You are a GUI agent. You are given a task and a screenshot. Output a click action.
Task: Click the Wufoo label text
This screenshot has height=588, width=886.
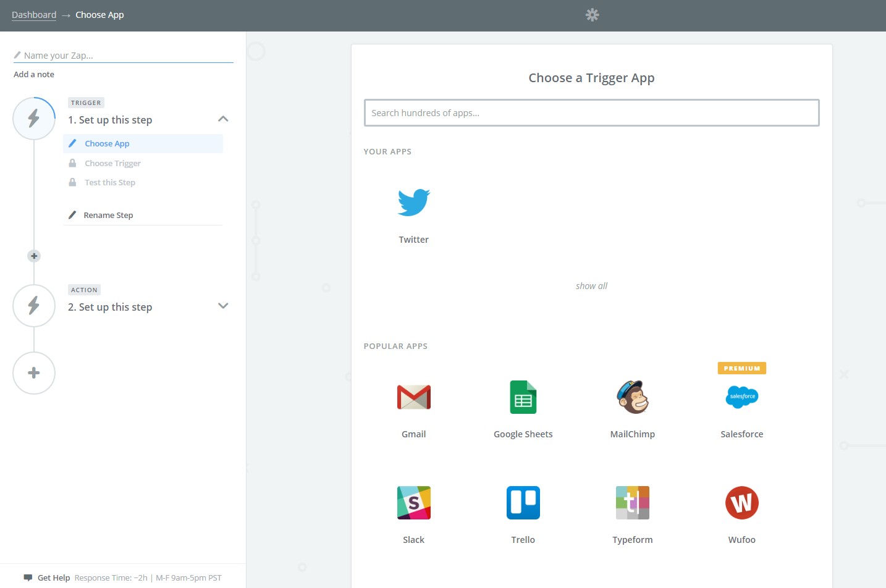pos(741,540)
